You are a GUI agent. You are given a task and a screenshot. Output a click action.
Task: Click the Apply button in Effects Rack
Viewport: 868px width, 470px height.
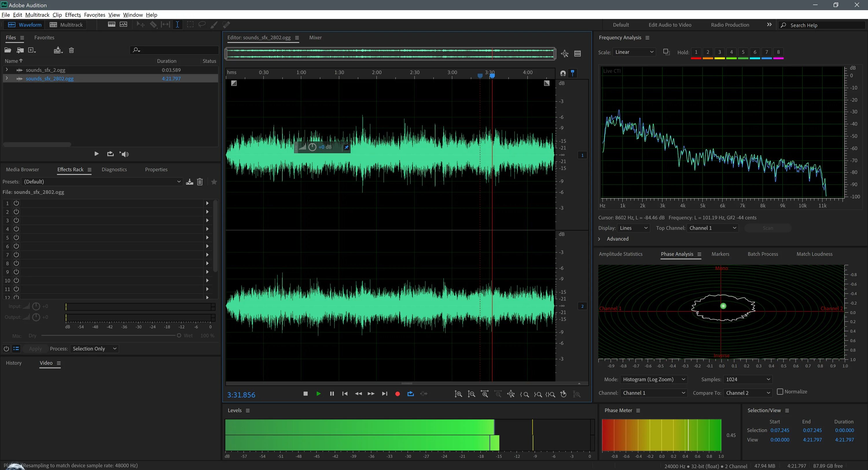tap(35, 349)
